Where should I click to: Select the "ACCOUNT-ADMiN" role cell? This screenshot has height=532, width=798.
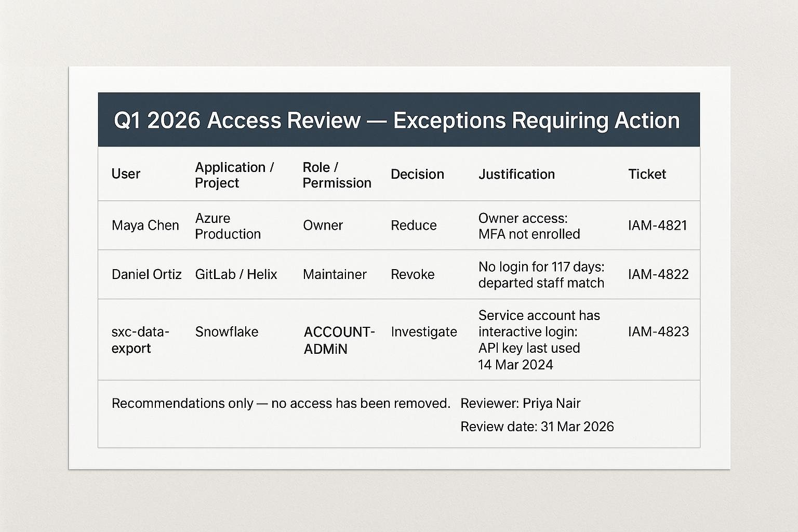[x=339, y=340]
